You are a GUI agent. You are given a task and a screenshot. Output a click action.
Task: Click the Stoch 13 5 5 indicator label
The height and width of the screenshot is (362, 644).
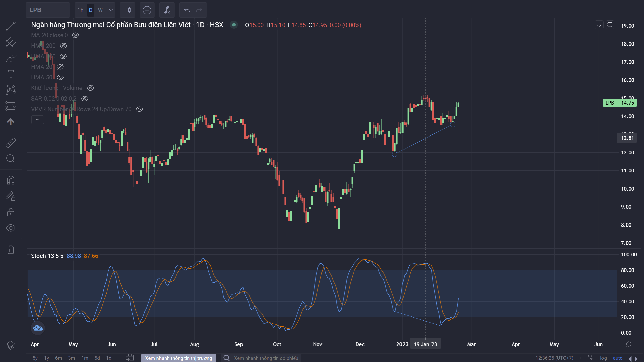tap(47, 256)
